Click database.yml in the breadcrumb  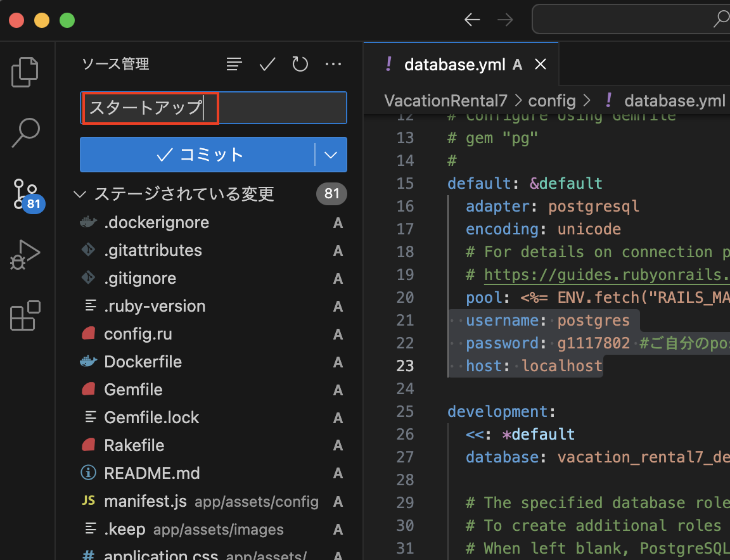point(675,101)
